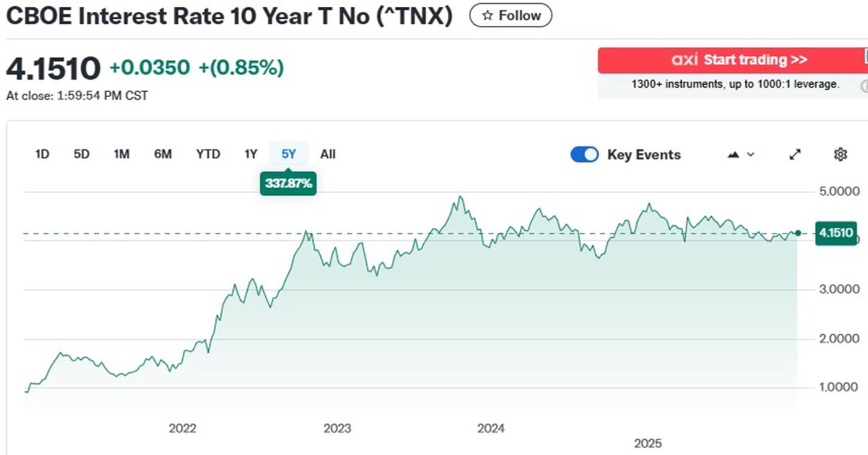Click the green 4.1510 price tag on axis

(x=836, y=233)
